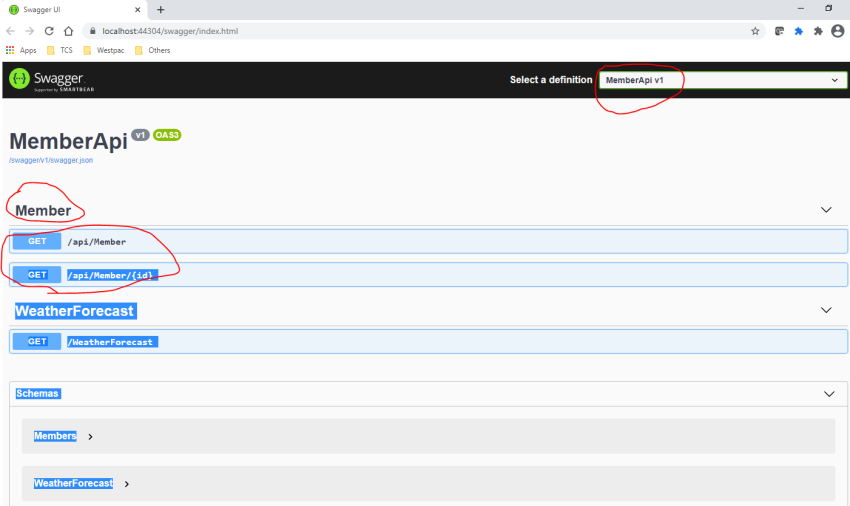Bookmark this page with the star icon

tap(755, 31)
